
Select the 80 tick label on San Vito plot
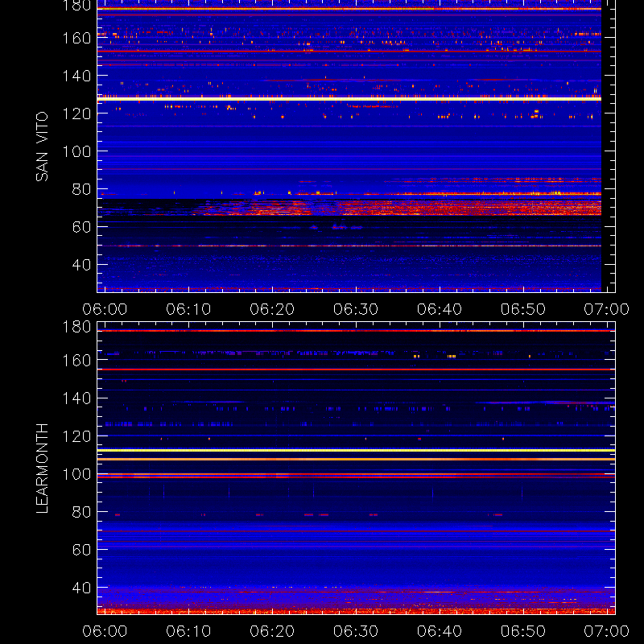(81, 189)
